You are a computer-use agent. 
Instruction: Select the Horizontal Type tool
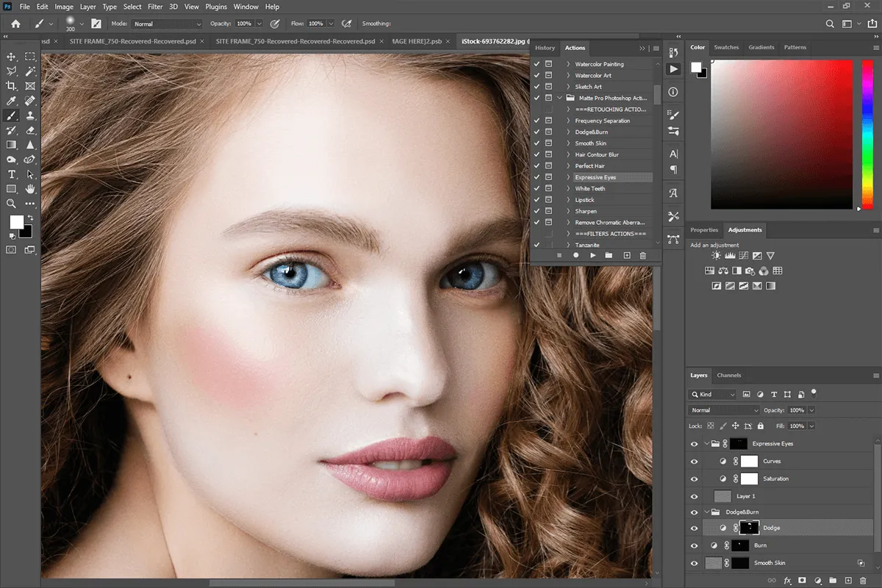[x=11, y=175]
